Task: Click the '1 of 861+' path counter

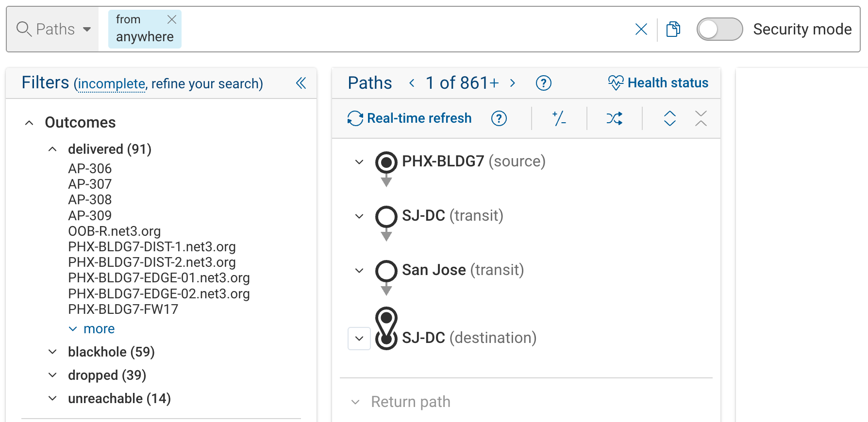Action: [462, 83]
